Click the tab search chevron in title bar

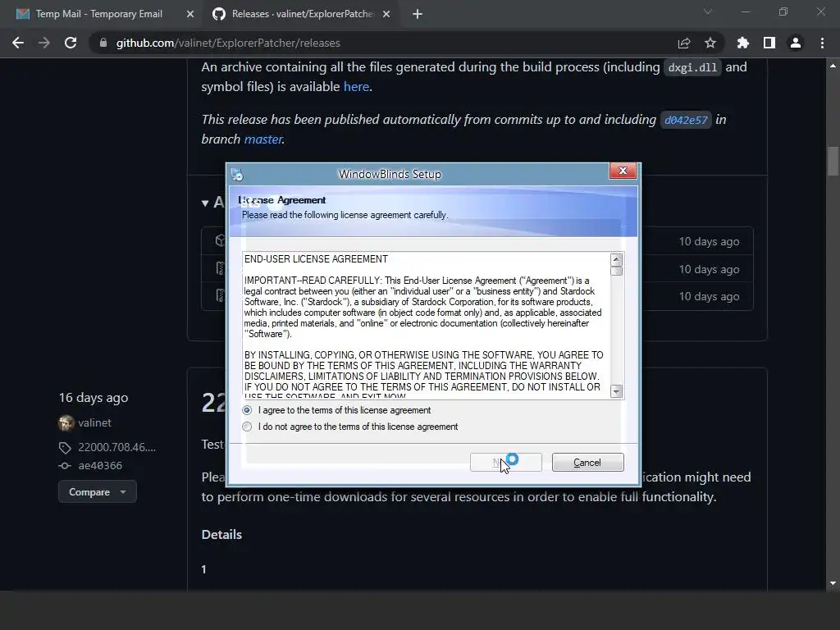click(x=708, y=11)
